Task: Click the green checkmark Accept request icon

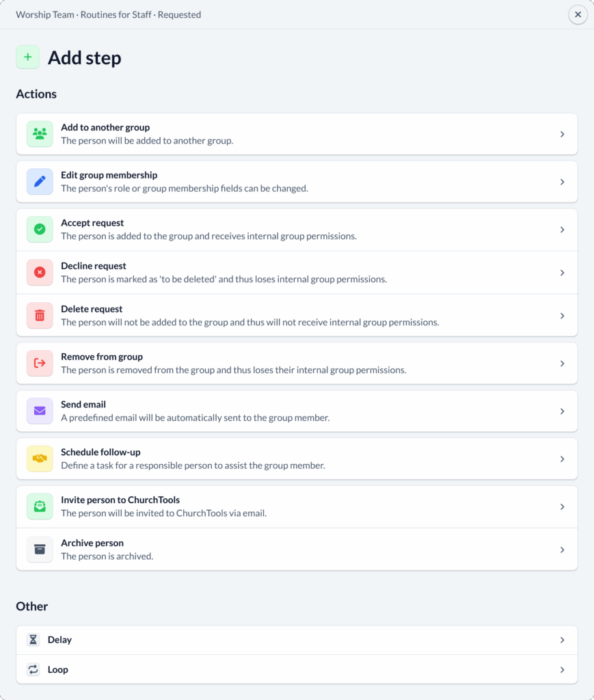Action: pyautogui.click(x=40, y=230)
